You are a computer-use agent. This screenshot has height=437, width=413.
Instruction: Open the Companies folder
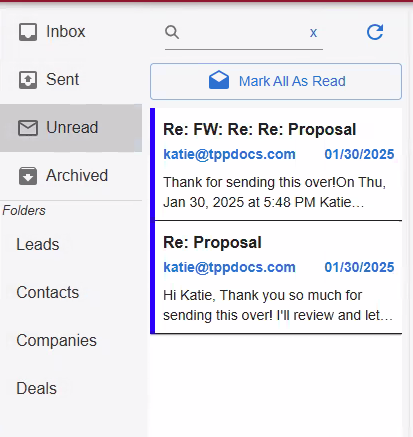coord(56,341)
